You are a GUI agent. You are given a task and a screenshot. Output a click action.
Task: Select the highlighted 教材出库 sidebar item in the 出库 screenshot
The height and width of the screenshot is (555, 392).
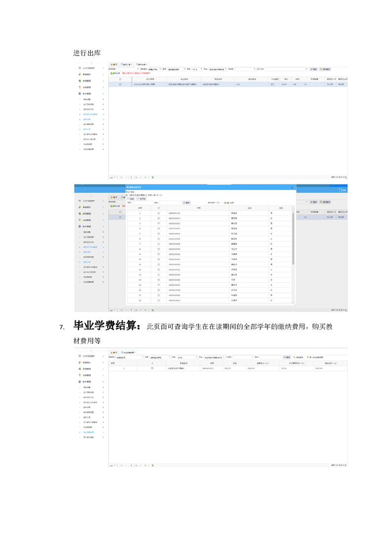(x=87, y=119)
